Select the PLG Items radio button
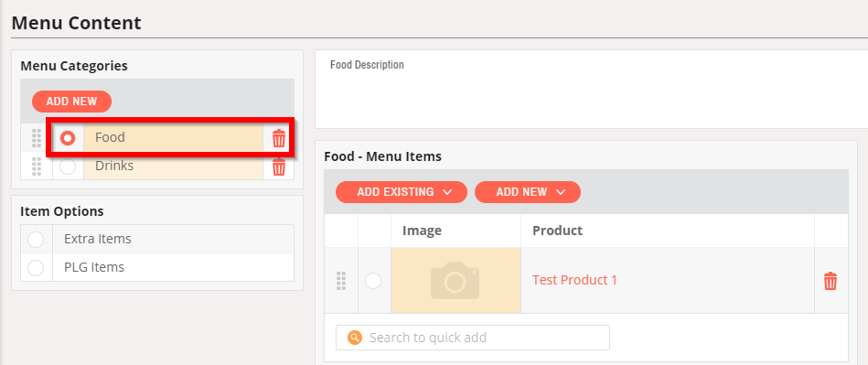 [36, 267]
